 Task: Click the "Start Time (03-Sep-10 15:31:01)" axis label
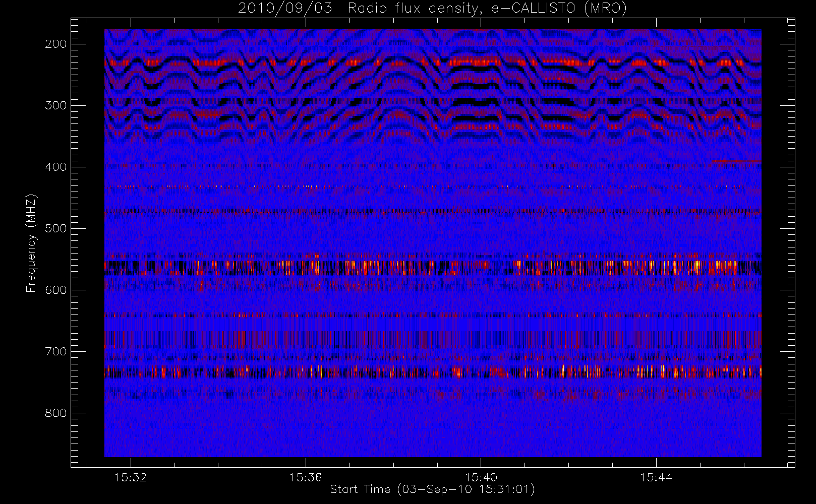click(432, 489)
